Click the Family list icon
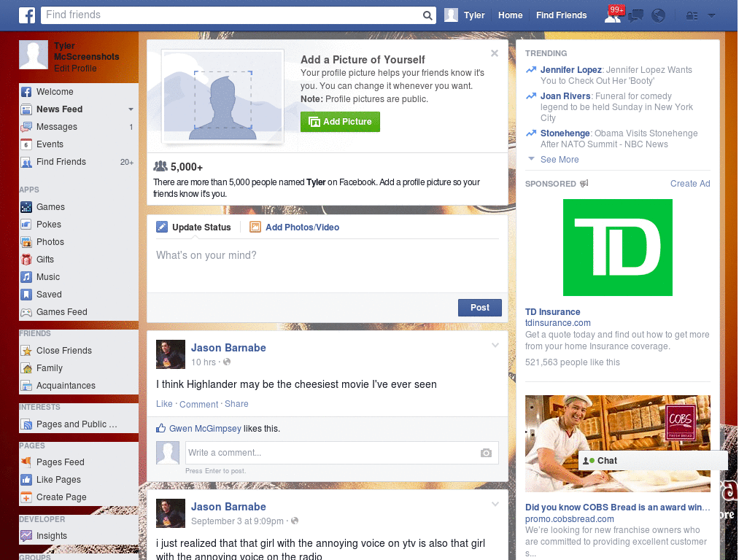This screenshot has width=747, height=560. tap(26, 368)
